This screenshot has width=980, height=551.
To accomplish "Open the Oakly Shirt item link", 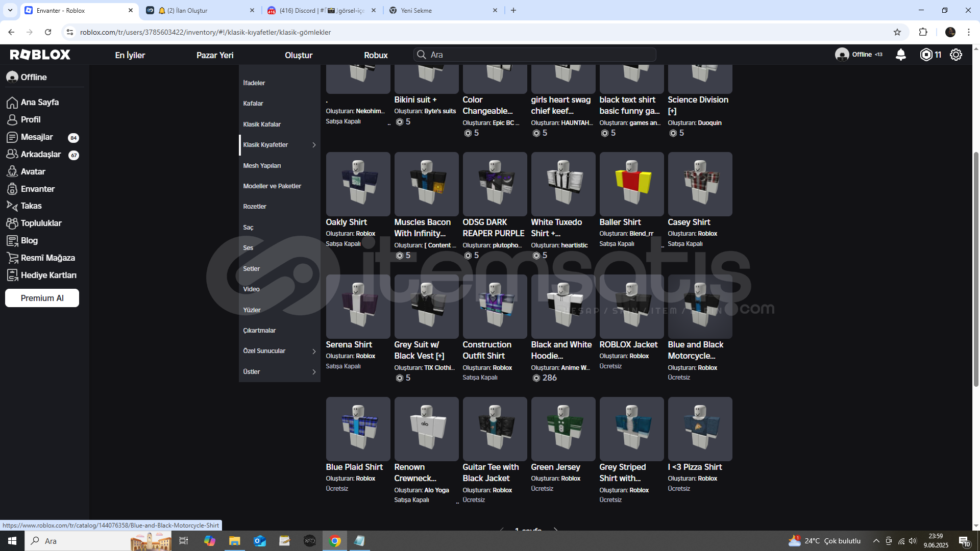I will [x=346, y=222].
